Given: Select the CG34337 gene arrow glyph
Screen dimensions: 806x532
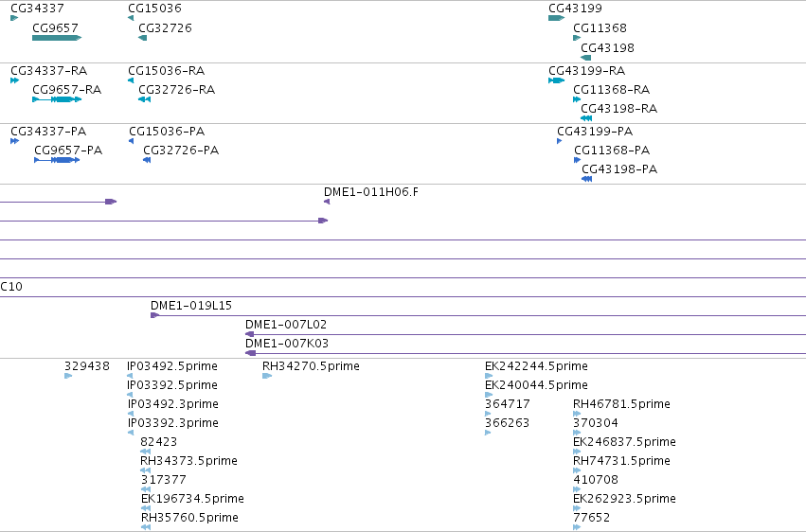Looking at the screenshot, I should point(14,18).
